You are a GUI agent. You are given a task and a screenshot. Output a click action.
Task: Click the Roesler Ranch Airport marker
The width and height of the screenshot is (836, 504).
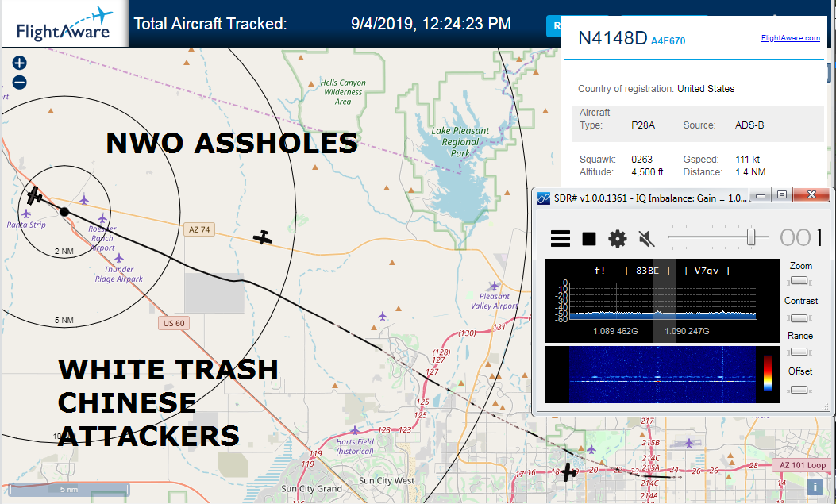(102, 218)
